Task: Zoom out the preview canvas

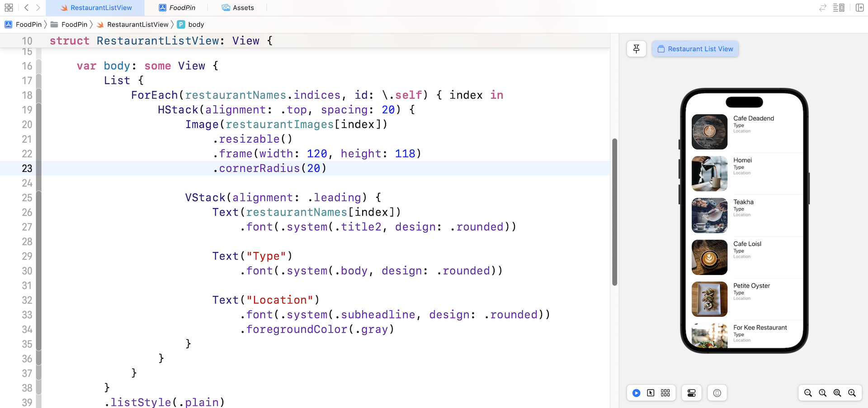Action: 808,393
